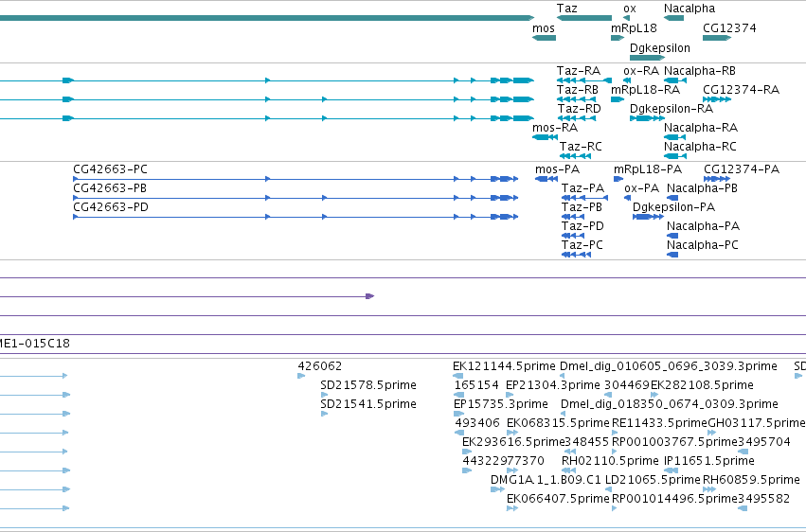Select the GH03117.5prime EST label

click(x=757, y=424)
